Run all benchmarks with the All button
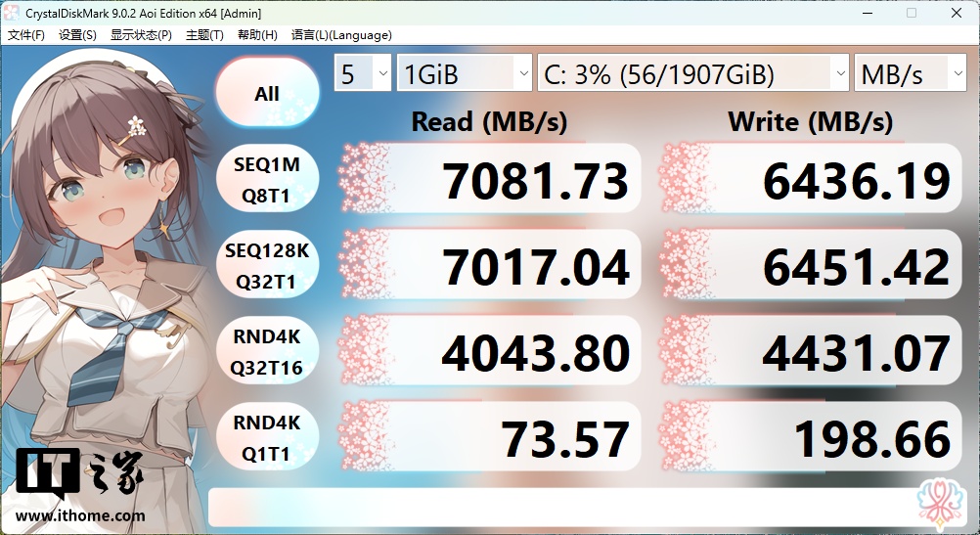The image size is (980, 535). tap(267, 93)
